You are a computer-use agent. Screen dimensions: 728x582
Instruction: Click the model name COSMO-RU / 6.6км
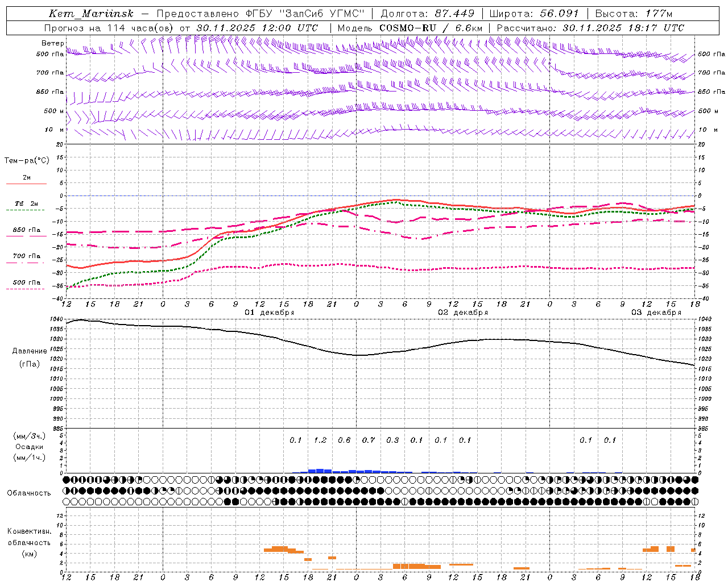tap(431, 28)
